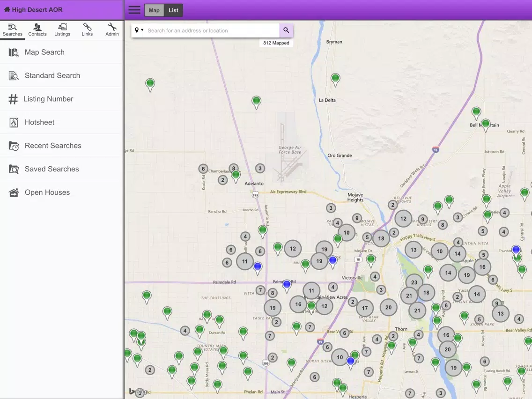Expand the location pin dropdown in search box
The width and height of the screenshot is (532, 399).
pos(139,30)
